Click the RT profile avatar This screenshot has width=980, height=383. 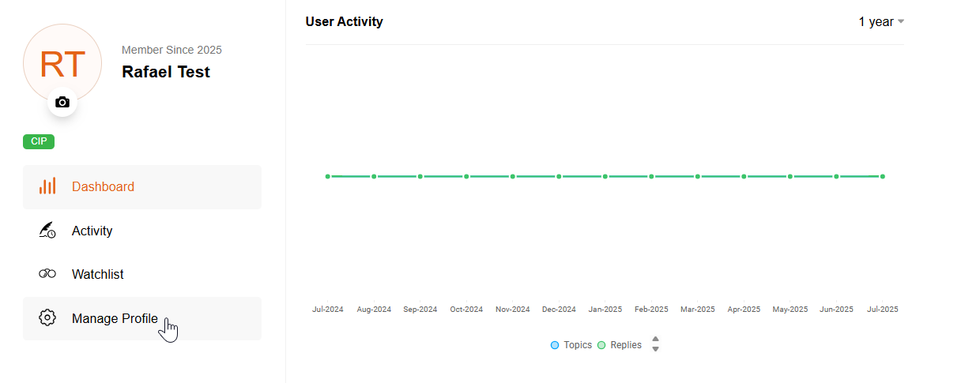(62, 63)
